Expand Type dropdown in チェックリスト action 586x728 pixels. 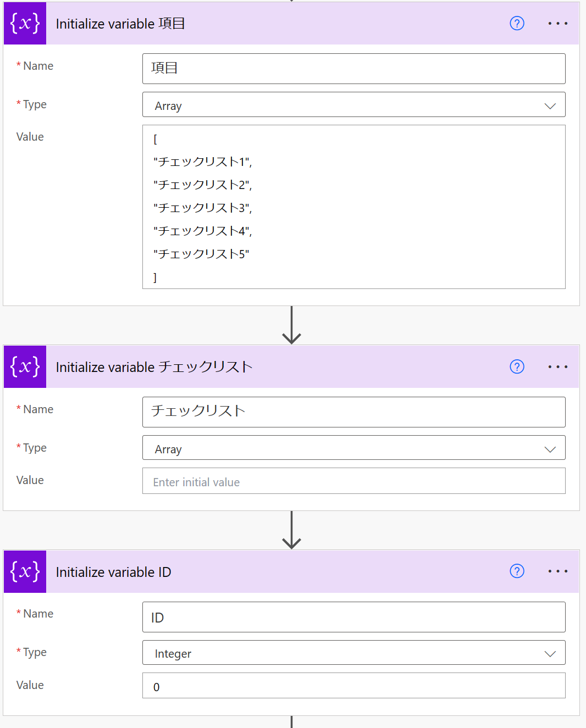(353, 448)
